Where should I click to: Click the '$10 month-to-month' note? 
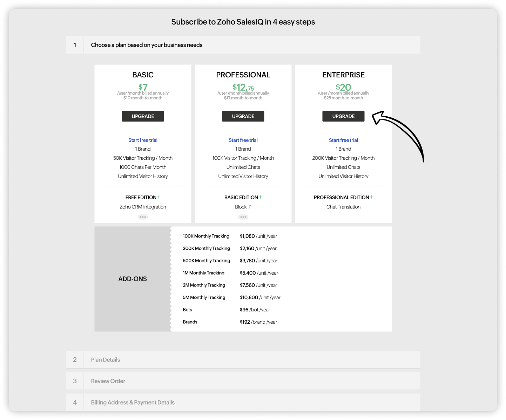143,98
